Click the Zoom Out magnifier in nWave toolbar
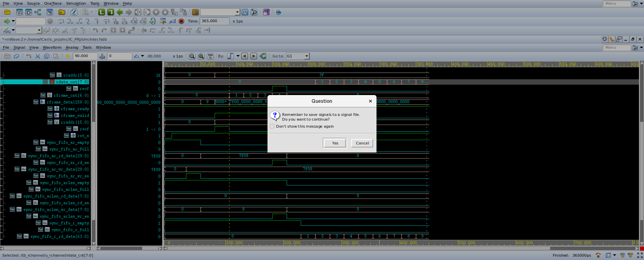This screenshot has height=260, width=644. [192, 56]
